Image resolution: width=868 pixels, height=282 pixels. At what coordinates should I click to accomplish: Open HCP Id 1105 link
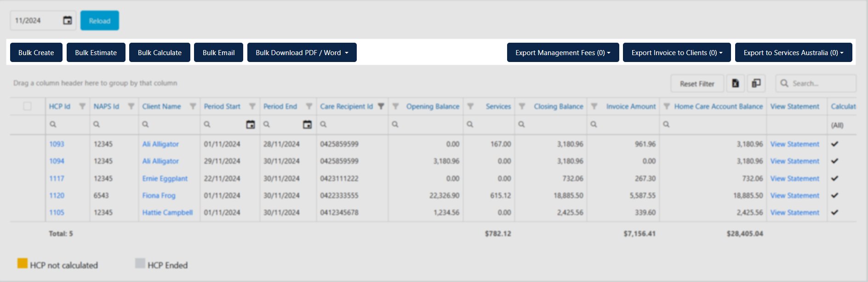tap(57, 212)
